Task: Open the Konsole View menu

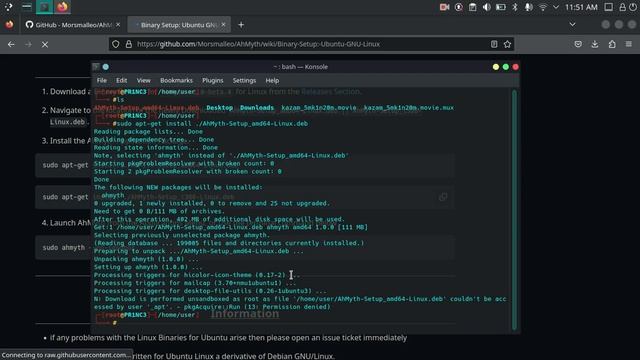Action: coord(143,80)
